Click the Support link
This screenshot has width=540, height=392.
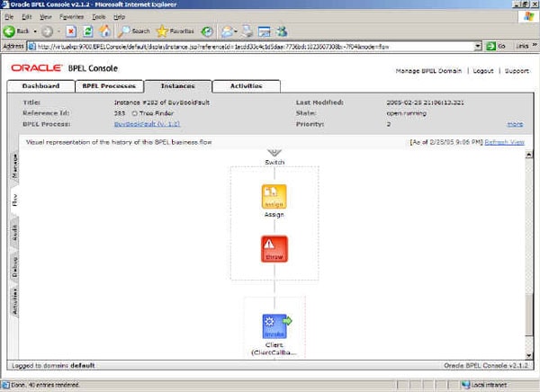(x=517, y=70)
